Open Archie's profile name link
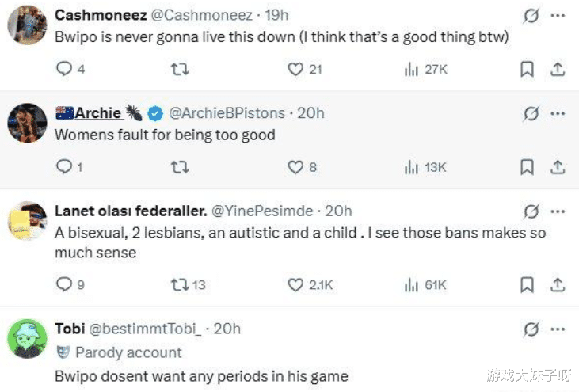 click(97, 114)
